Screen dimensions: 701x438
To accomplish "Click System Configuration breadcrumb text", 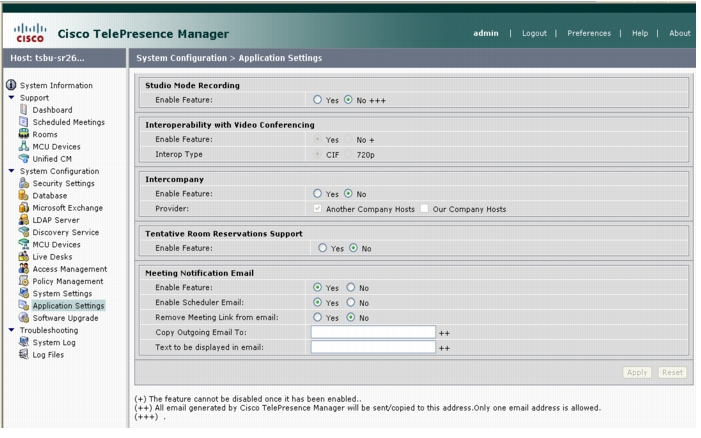I will click(x=182, y=58).
